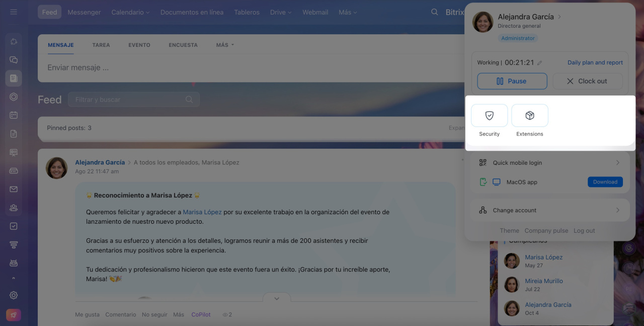Expand the Más dropdown in top navigation
The image size is (644, 326).
(x=348, y=12)
